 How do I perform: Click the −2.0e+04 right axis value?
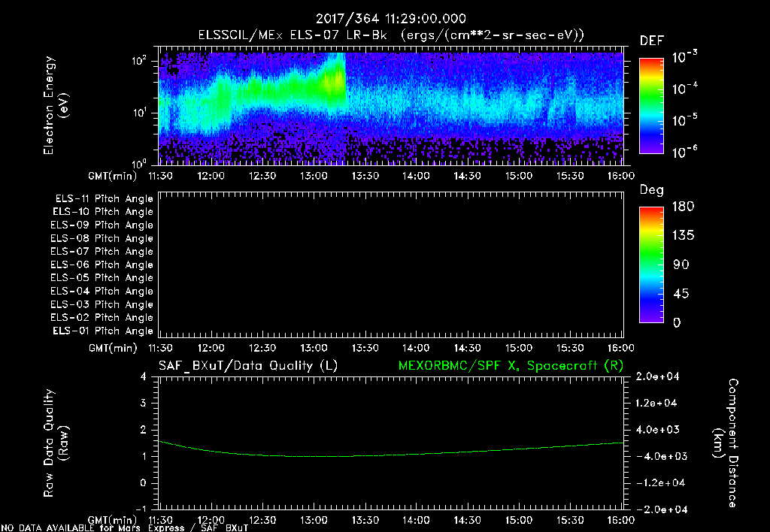(662, 509)
